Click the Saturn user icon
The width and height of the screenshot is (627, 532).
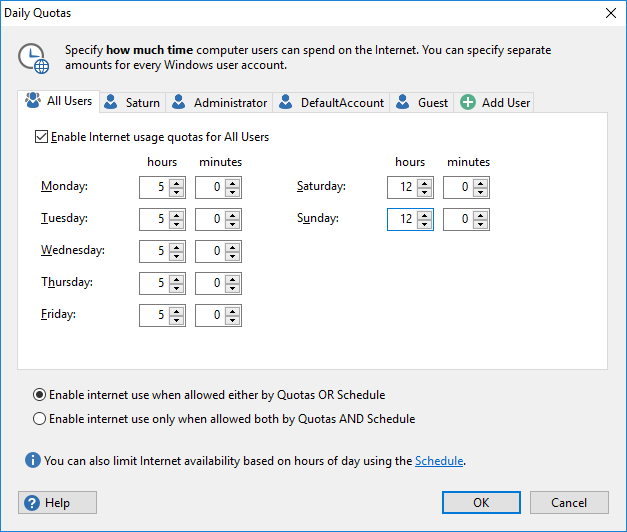[x=112, y=102]
